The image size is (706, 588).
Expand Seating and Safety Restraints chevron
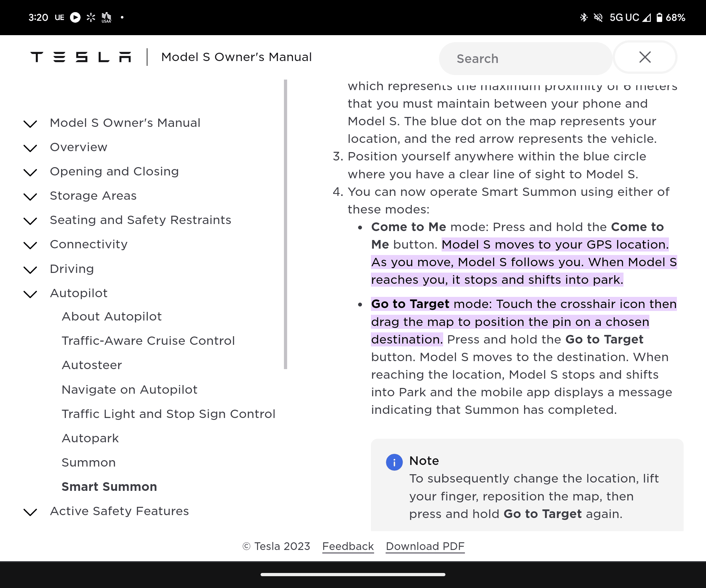(x=30, y=220)
